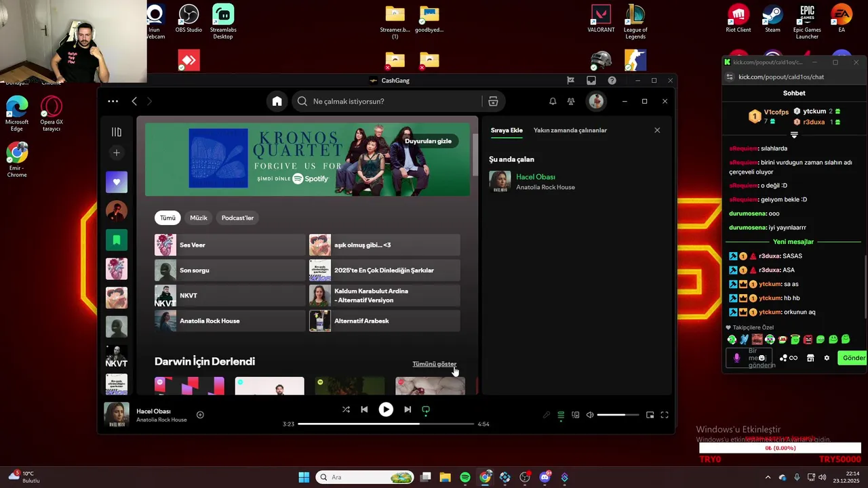Open the Son sorgu shortcut tile
Image resolution: width=868 pixels, height=488 pixels.
coord(230,270)
